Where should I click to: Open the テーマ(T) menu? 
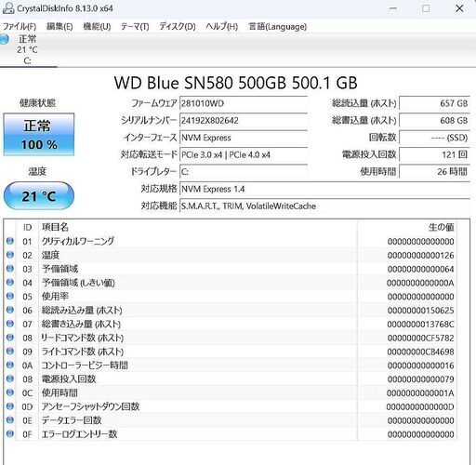coord(135,27)
